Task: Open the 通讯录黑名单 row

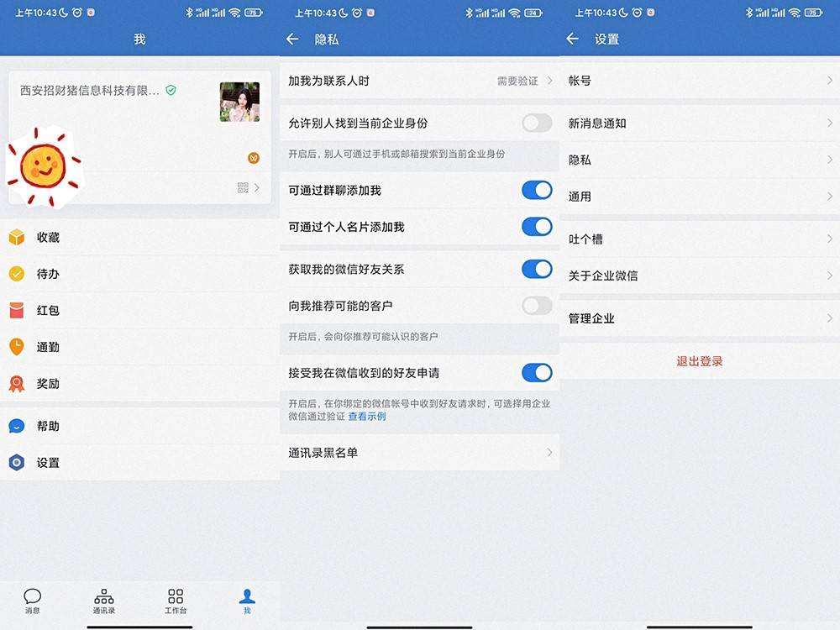Action: coord(420,453)
